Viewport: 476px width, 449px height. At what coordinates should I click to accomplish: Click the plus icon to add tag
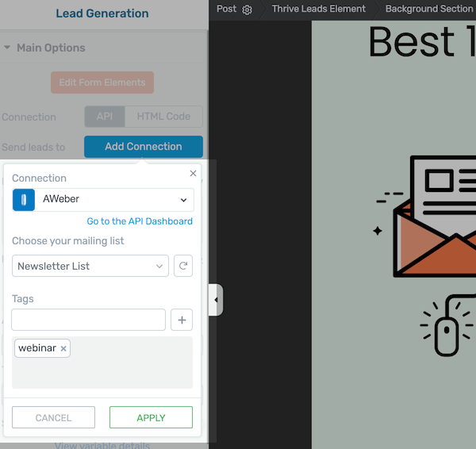coord(182,320)
